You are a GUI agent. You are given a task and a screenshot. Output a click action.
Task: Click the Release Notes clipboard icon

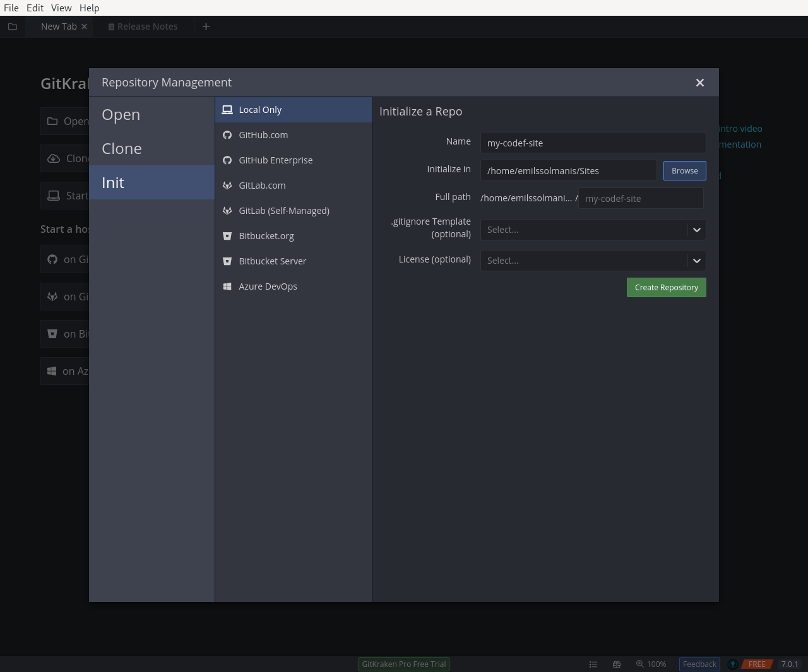coord(111,27)
